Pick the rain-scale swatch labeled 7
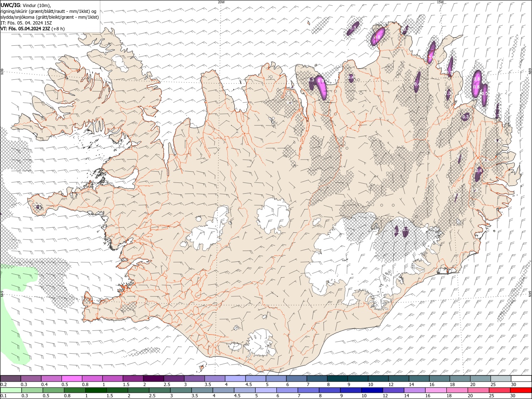 308,390
